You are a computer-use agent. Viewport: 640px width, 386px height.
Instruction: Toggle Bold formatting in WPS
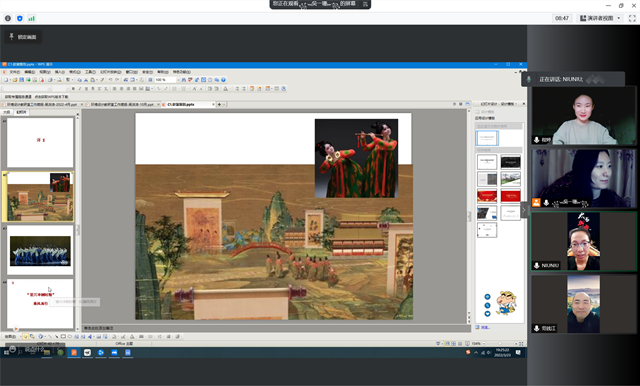73,89
